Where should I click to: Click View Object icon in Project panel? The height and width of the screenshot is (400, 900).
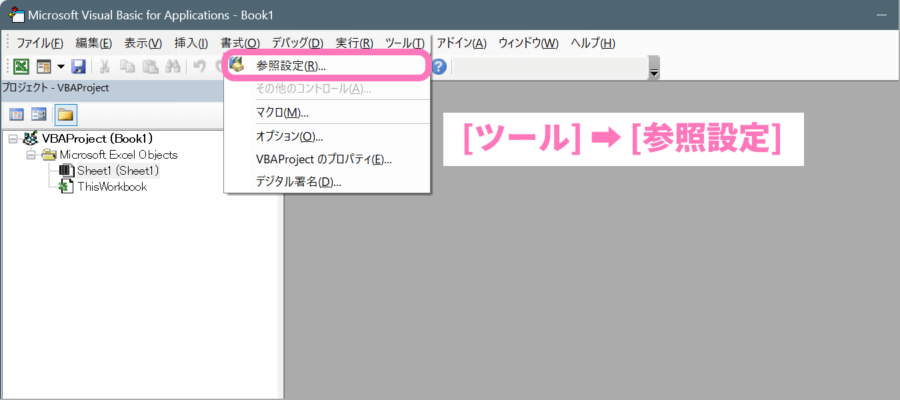pyautogui.click(x=39, y=114)
